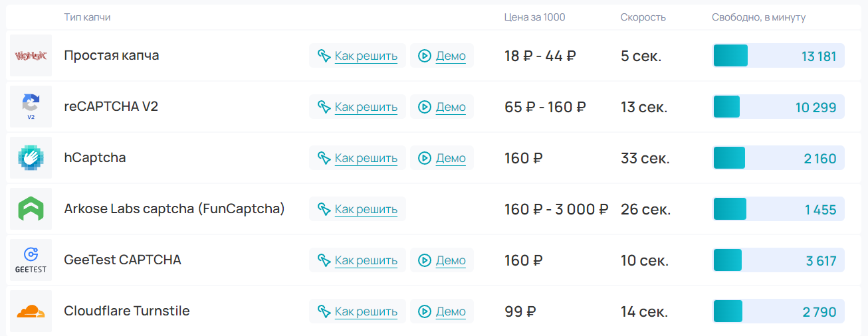Click the Arkose Labs green logo

31,209
